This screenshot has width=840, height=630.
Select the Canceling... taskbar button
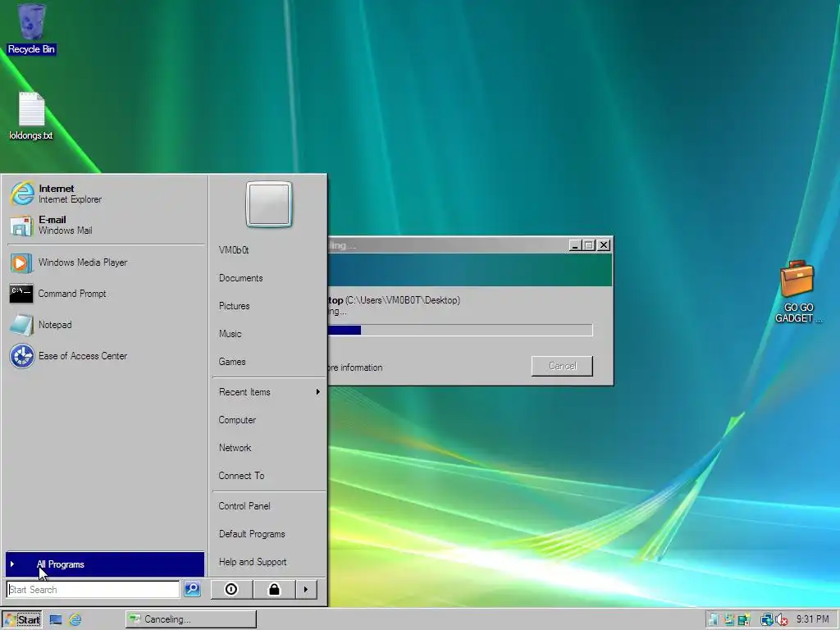[190, 619]
